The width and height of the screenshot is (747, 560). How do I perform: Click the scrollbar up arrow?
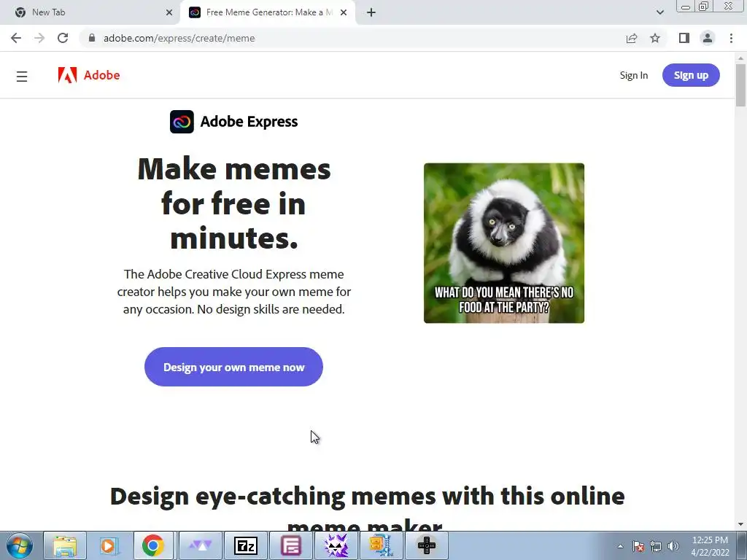coord(740,58)
